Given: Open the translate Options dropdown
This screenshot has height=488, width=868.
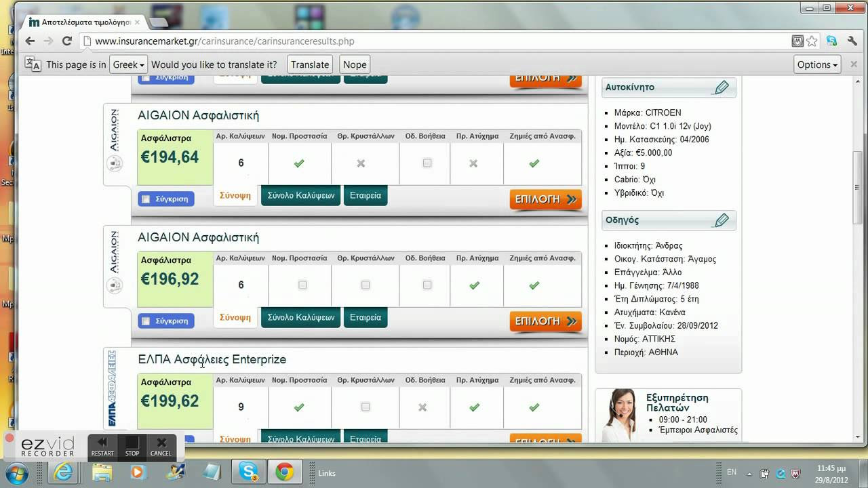Looking at the screenshot, I should point(817,64).
